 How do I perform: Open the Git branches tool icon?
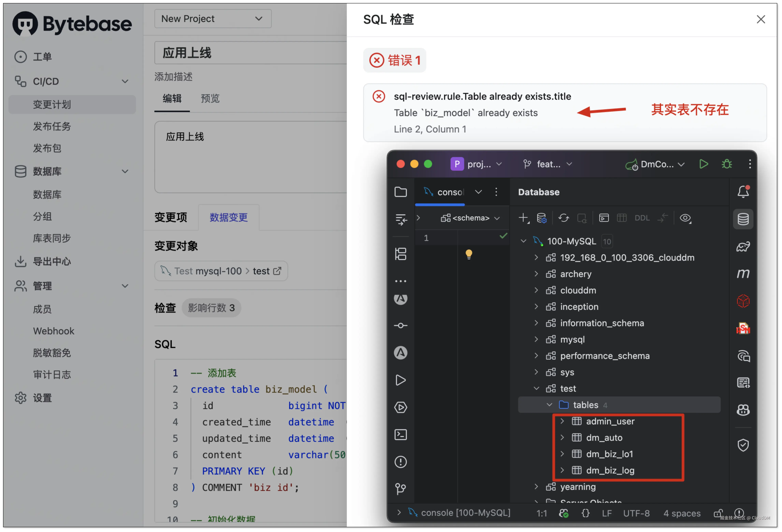click(x=400, y=489)
